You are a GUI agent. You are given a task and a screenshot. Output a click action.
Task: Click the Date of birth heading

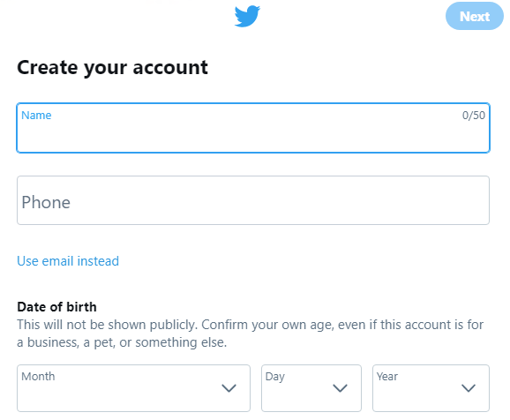click(57, 307)
